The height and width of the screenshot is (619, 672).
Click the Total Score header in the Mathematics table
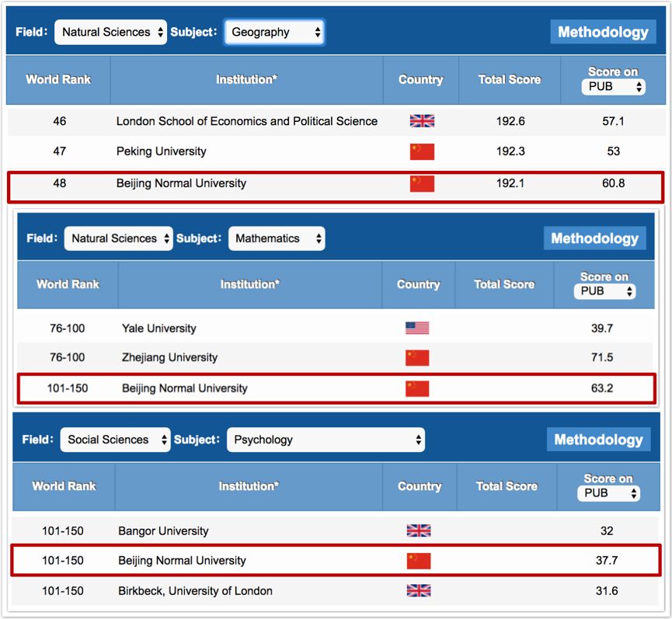coord(504,284)
